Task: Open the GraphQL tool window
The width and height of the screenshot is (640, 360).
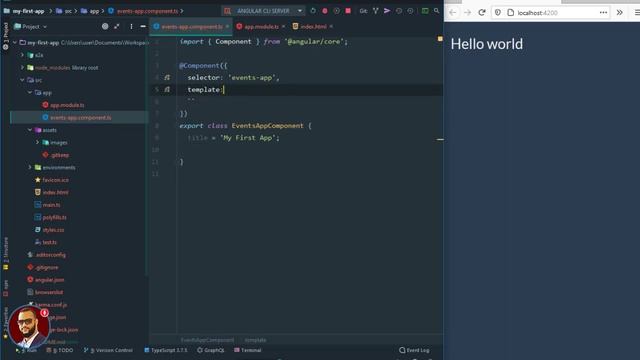Action: coord(211,350)
